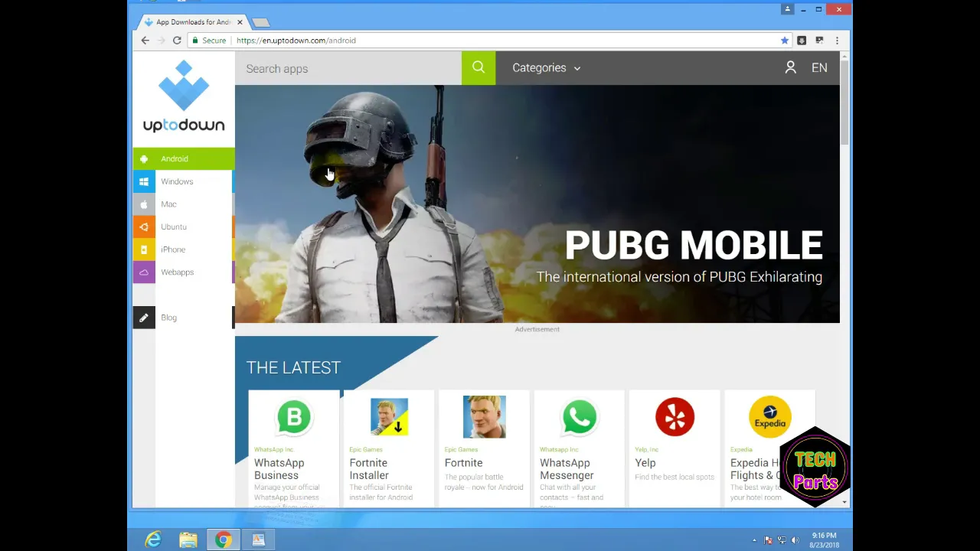Select Mac platform in sidebar
Image resolution: width=980 pixels, height=551 pixels.
pyautogui.click(x=184, y=204)
